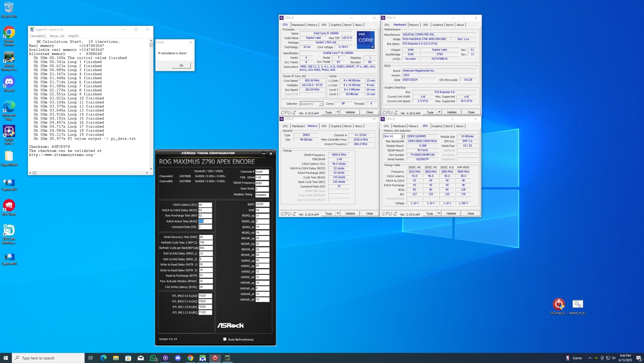Open Microsoft Store from the taskbar
644x363 pixels.
[128, 358]
